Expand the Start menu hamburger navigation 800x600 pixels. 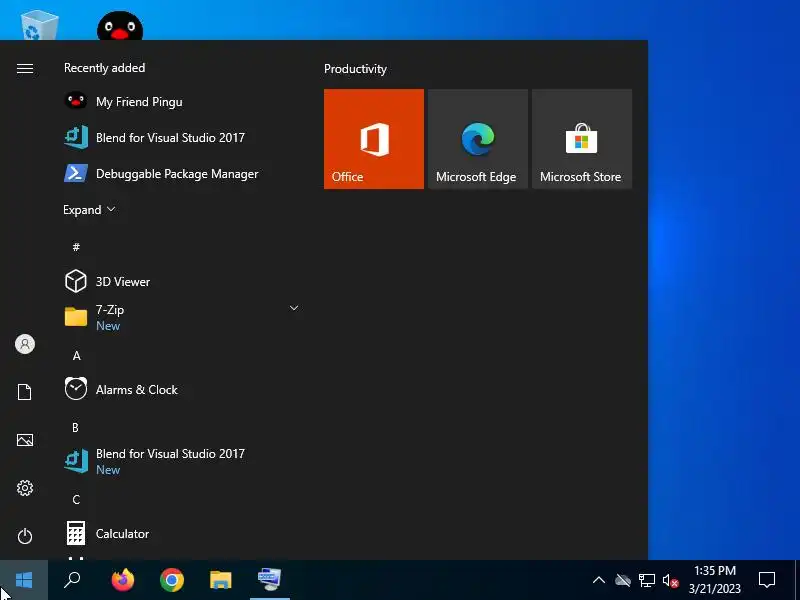[x=24, y=68]
